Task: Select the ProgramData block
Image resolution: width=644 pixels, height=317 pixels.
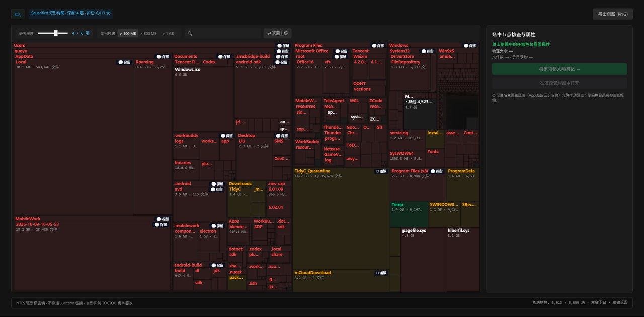Action: coord(463,184)
